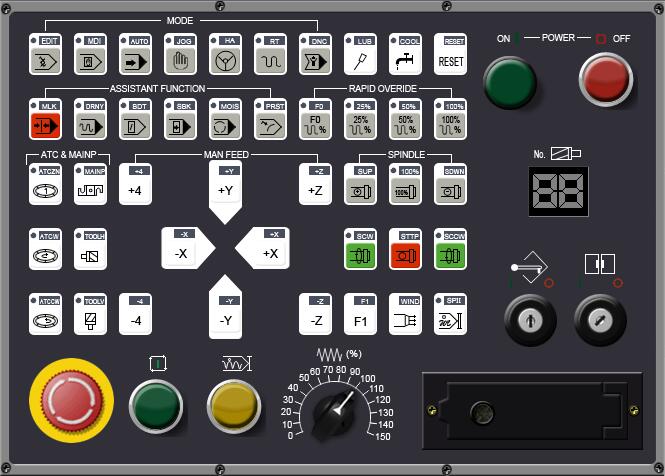Screen dimensions: 665x476
Task: Stop the spindle with STTP button
Action: tap(405, 249)
